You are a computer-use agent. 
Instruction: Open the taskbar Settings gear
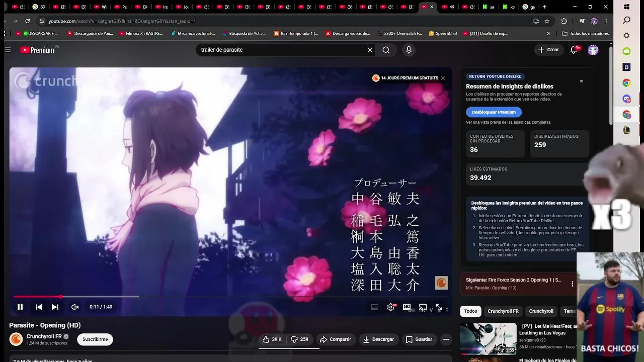626,36
